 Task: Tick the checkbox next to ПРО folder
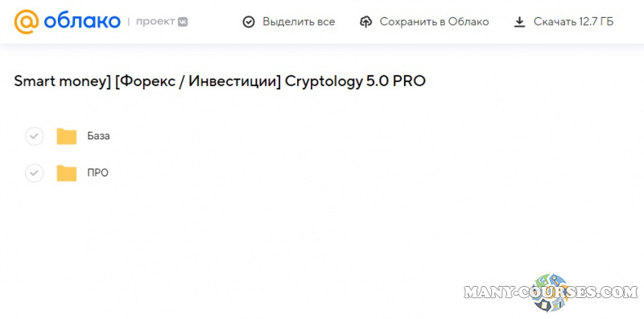(x=34, y=173)
